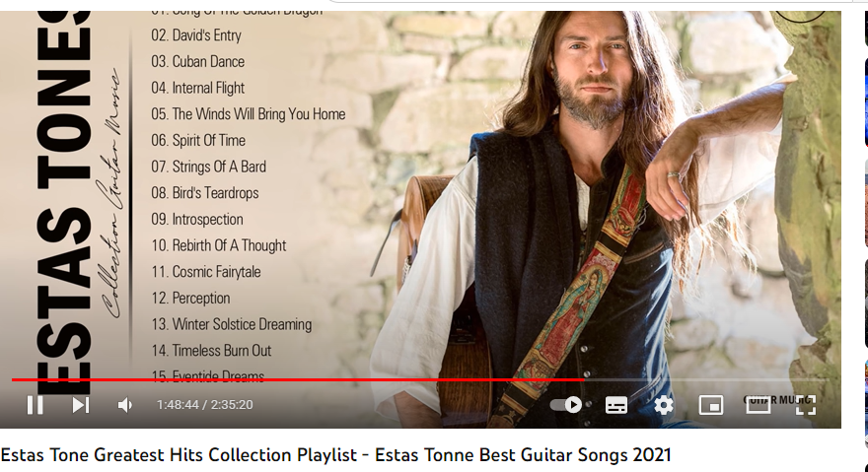
Task: Turn on subtitles captions icon
Action: point(616,405)
